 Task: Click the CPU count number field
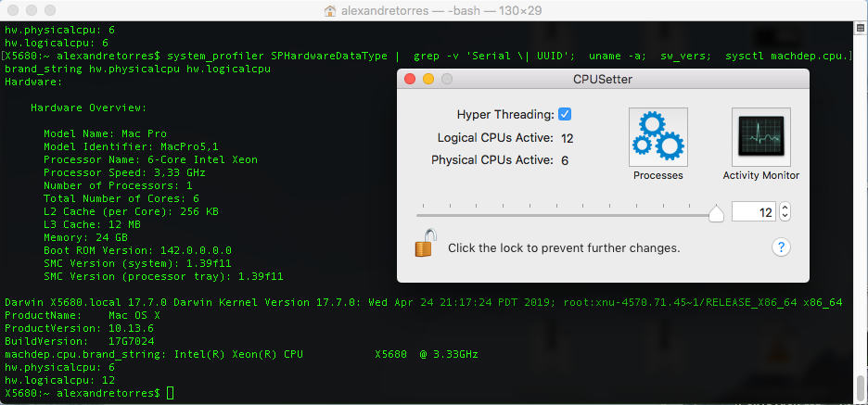click(754, 212)
